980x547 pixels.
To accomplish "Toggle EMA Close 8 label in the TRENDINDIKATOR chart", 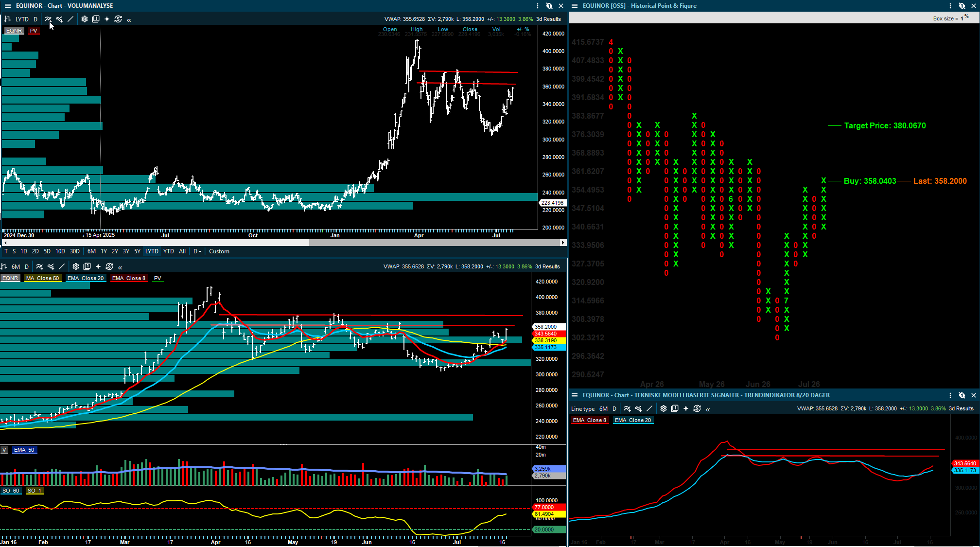I will (590, 420).
